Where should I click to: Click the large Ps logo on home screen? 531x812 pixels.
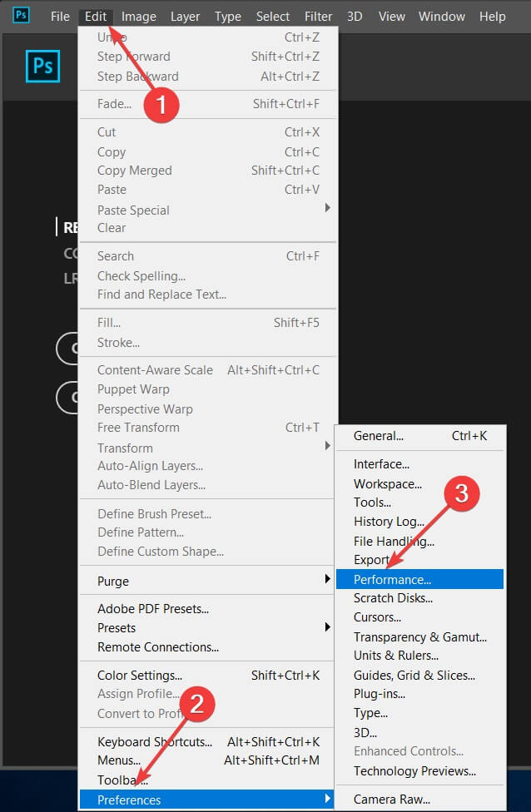click(42, 67)
